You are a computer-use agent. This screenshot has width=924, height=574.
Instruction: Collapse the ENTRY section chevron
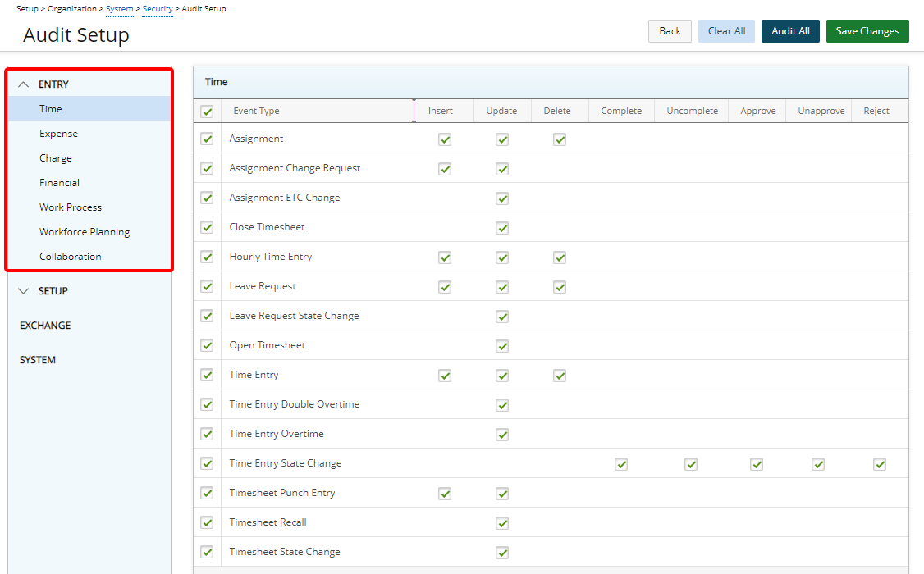pos(24,84)
